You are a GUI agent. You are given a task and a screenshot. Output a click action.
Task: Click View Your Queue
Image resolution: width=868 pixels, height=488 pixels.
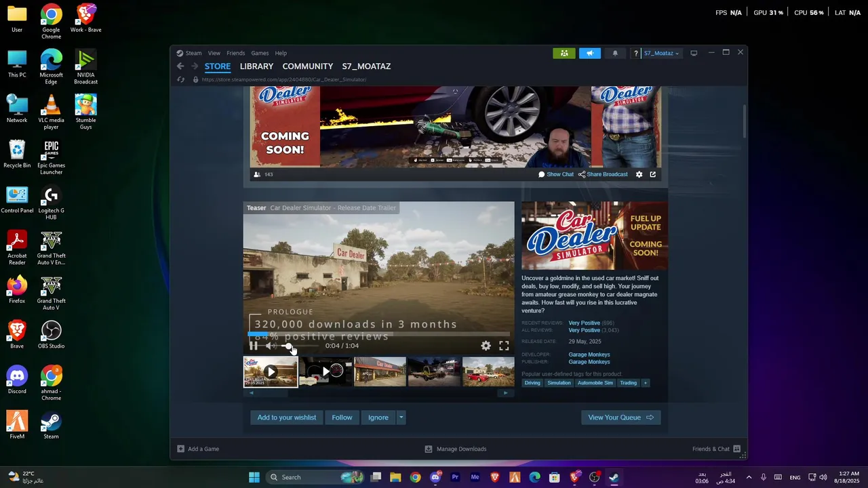pos(620,418)
